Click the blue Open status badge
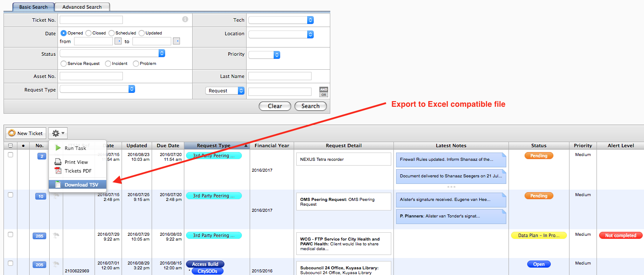Screen dimensions: 644x275 point(539,264)
